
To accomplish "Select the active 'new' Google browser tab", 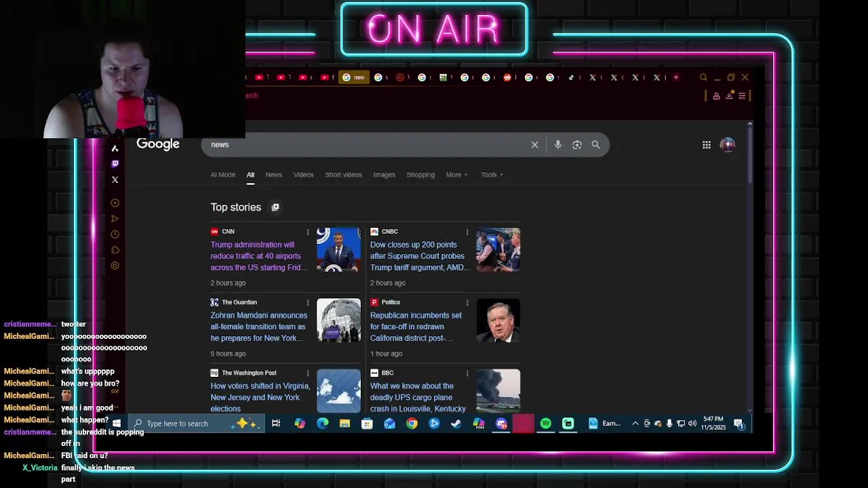I will [x=353, y=77].
